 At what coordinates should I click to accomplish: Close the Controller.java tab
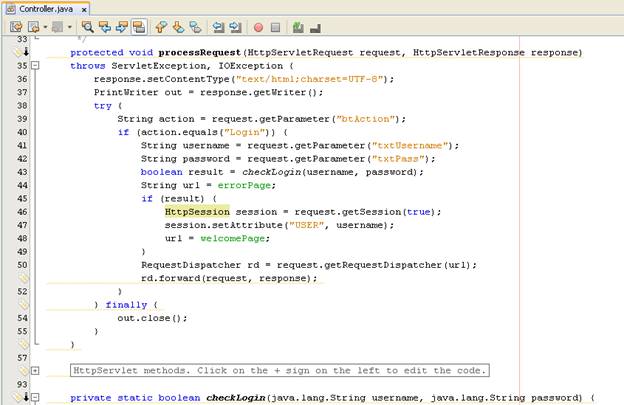point(84,9)
